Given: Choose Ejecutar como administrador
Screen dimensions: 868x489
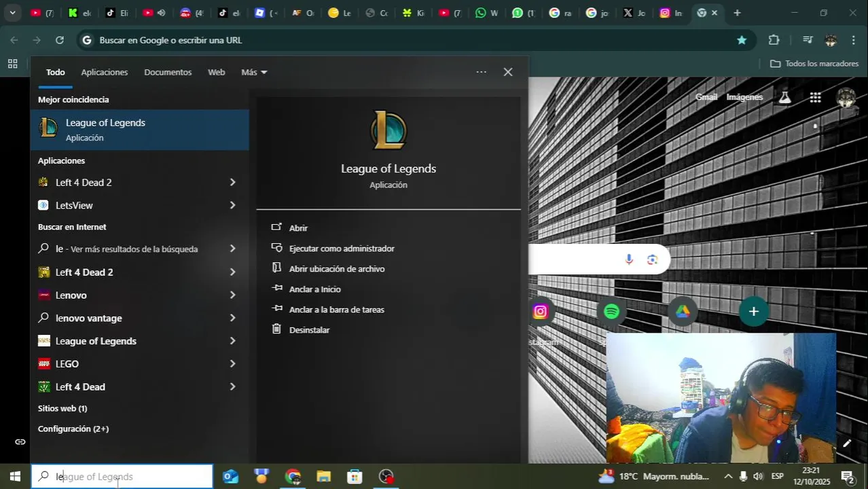Looking at the screenshot, I should click(342, 249).
